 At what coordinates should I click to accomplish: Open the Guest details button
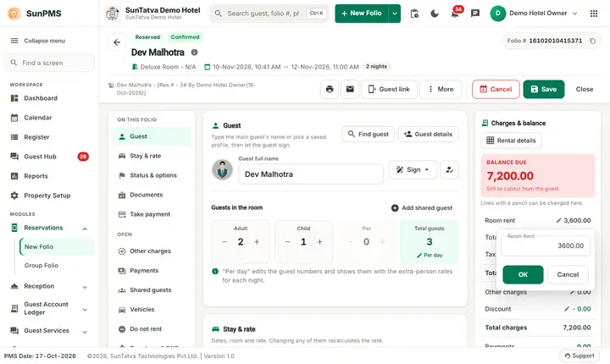coord(429,134)
